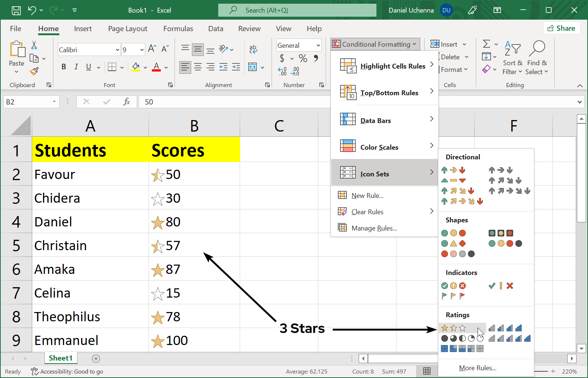Copy selection using the Copy icon

coord(34,58)
